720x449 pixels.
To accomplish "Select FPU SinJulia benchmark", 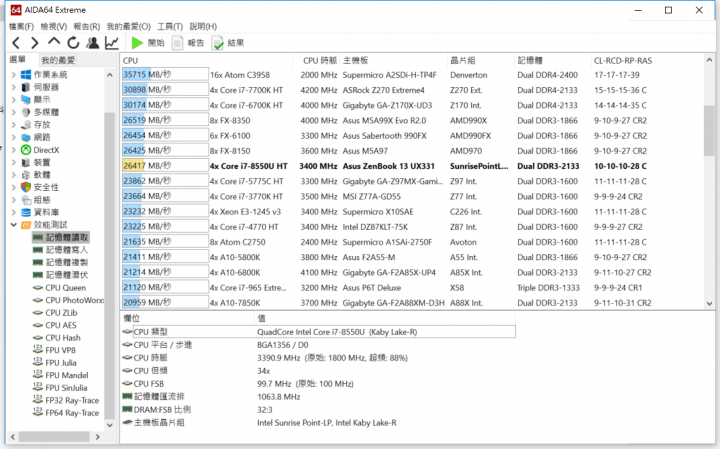I will pos(60,387).
